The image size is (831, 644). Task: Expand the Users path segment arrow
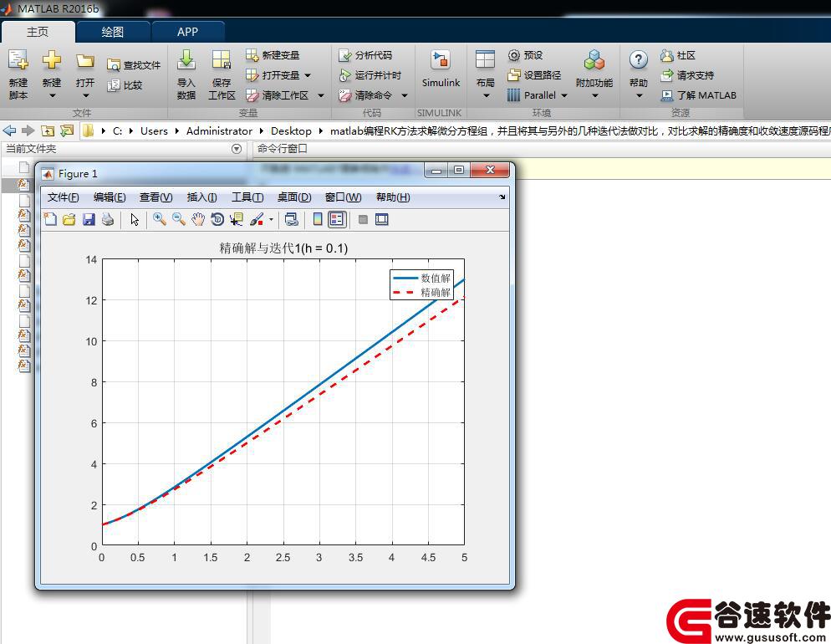[176, 131]
